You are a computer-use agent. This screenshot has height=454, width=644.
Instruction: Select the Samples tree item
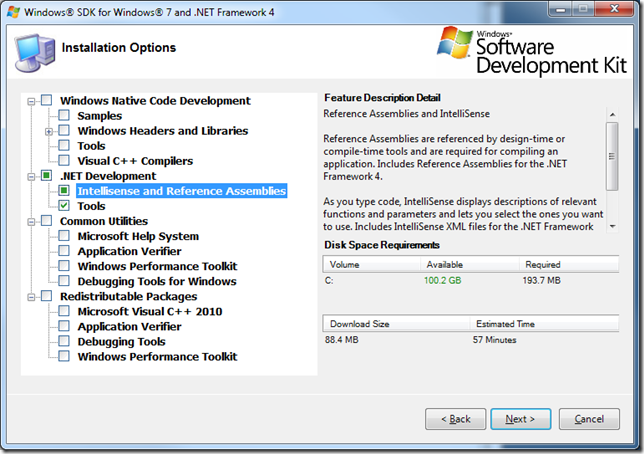tap(99, 116)
